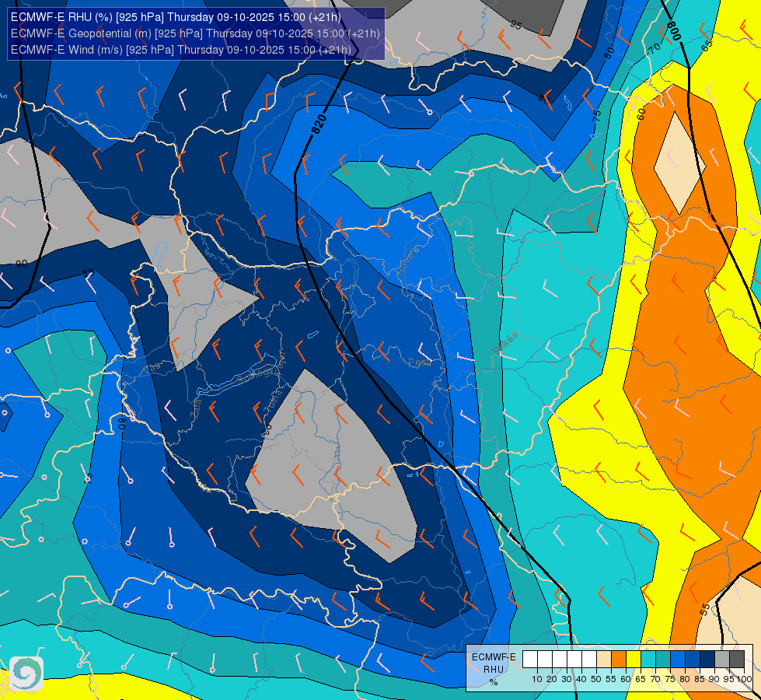The width and height of the screenshot is (761, 700).
Task: Click legend tick label 40
Action: tap(581, 679)
